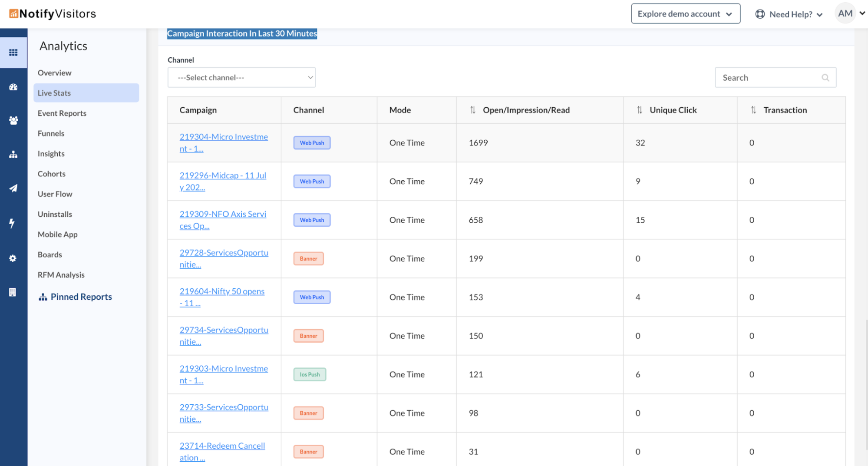Viewport: 868px width, 466px height.
Task: Open Boards section
Action: pos(50,254)
